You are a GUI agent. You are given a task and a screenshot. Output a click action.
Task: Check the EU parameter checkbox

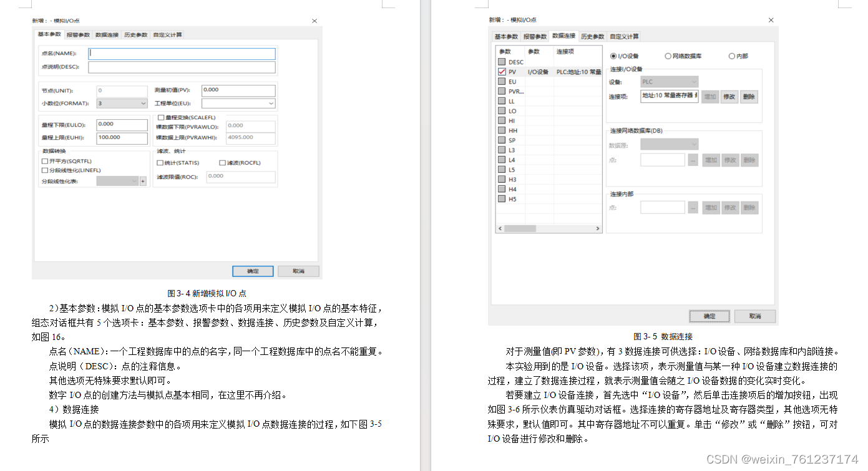502,82
